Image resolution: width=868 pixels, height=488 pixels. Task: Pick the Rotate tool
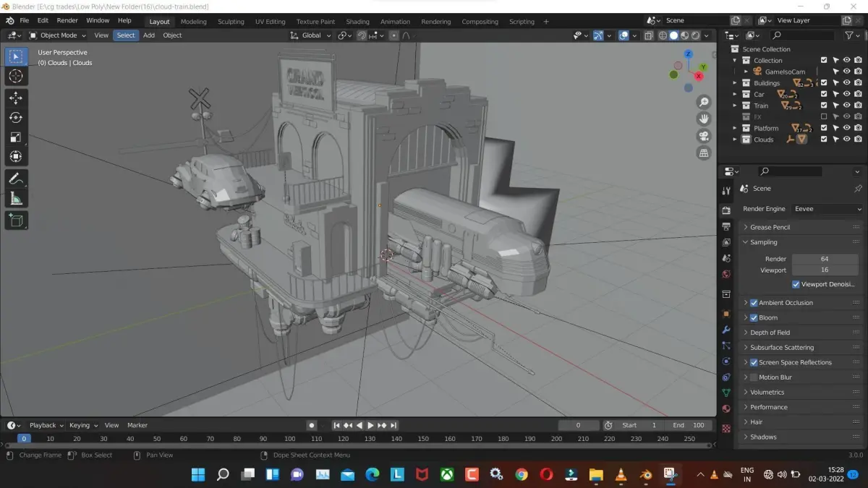pos(16,117)
